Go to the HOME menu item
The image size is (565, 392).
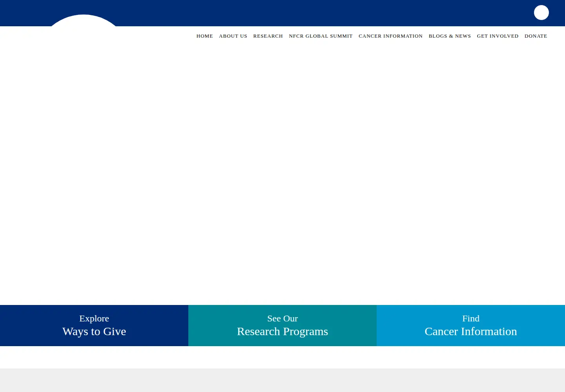pos(205,36)
